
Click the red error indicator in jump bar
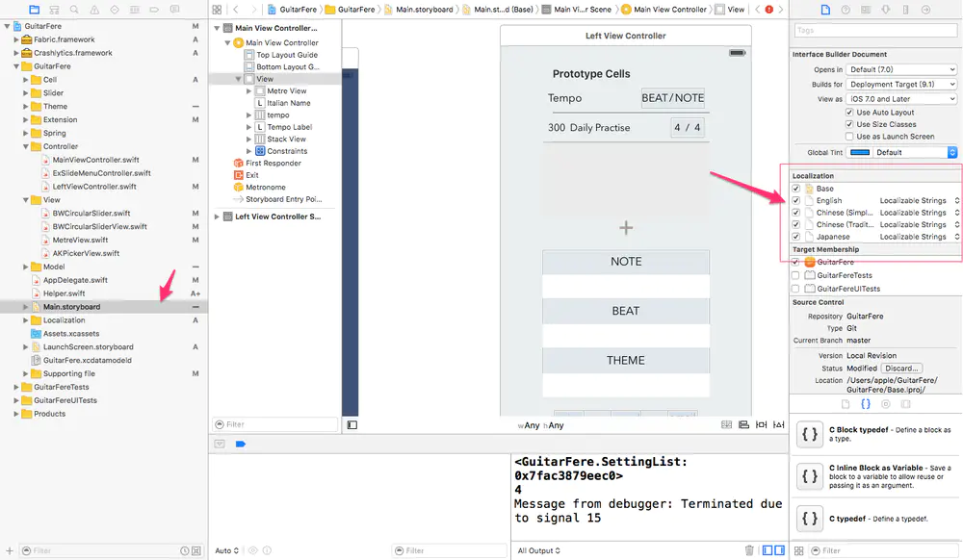point(768,10)
